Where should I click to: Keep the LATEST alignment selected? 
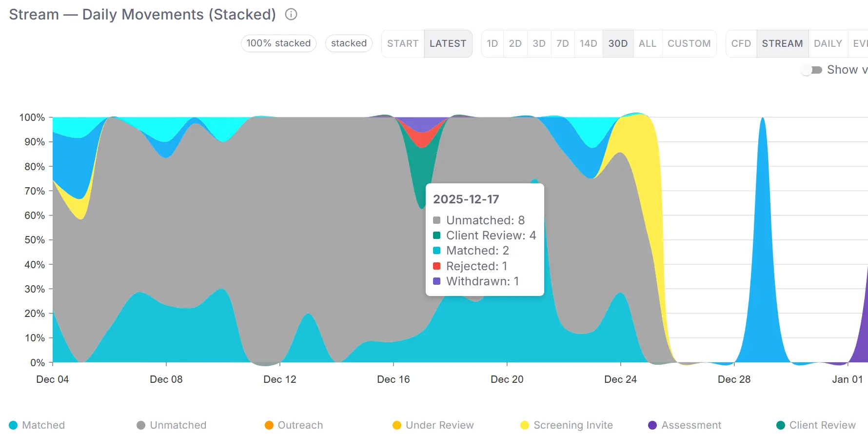pyautogui.click(x=448, y=43)
